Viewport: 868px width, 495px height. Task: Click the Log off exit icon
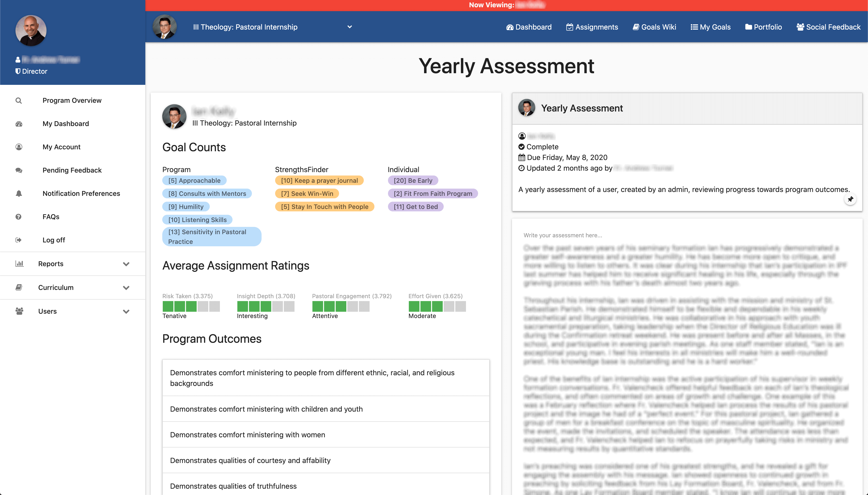point(19,240)
